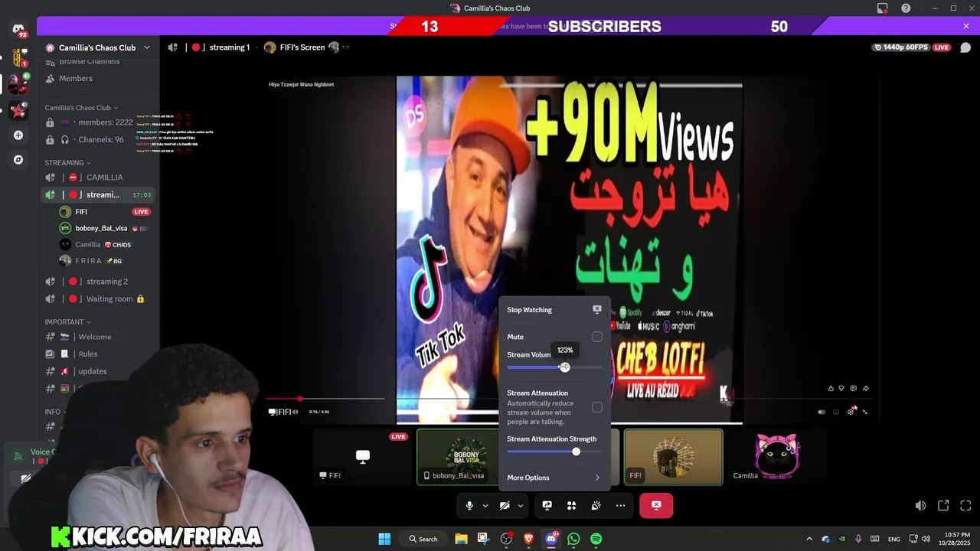Open activities launcher icon

click(571, 506)
